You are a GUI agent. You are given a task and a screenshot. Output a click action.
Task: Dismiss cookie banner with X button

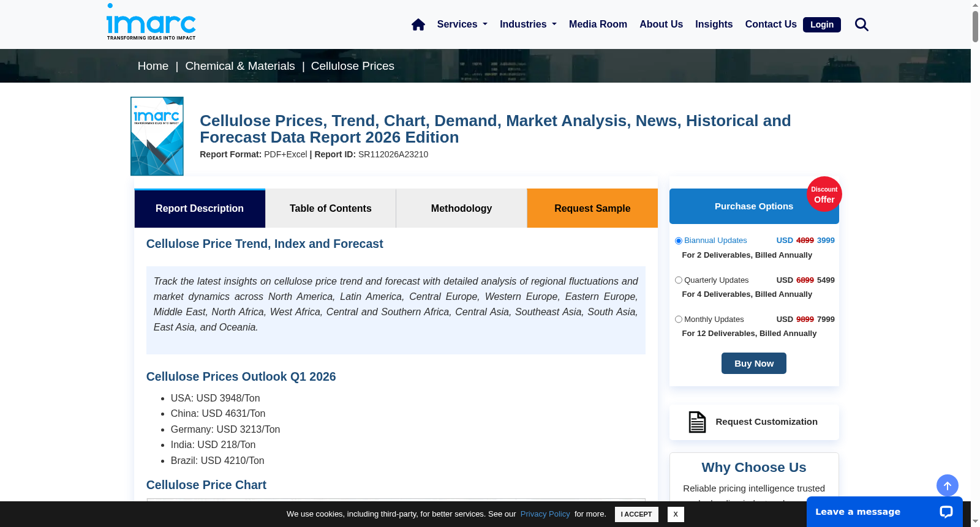click(676, 514)
